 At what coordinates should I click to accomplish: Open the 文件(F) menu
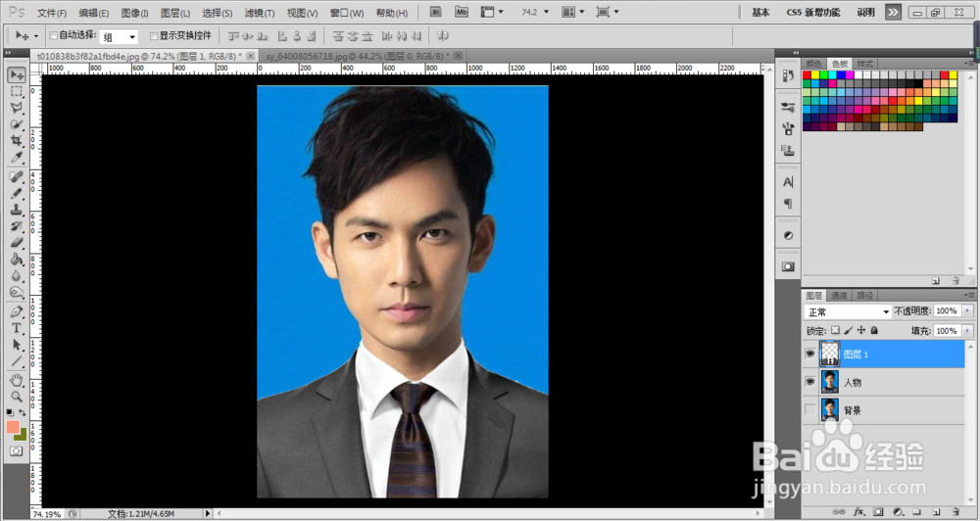coord(51,13)
